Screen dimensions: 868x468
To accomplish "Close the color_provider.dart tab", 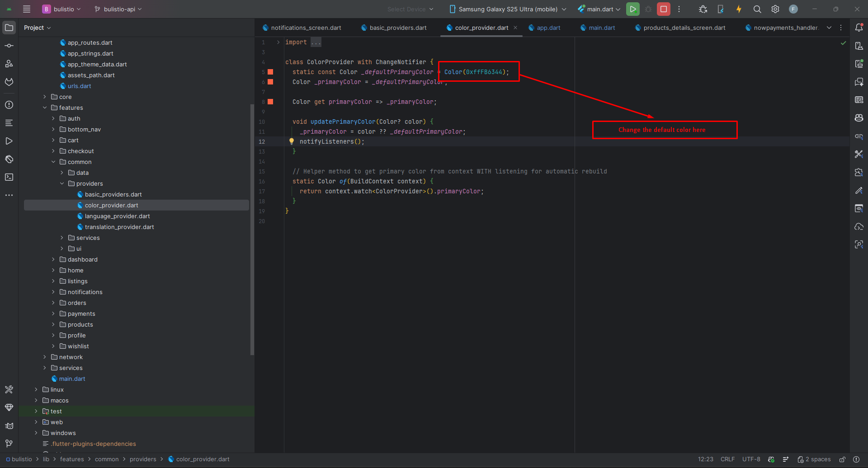I will tap(515, 28).
